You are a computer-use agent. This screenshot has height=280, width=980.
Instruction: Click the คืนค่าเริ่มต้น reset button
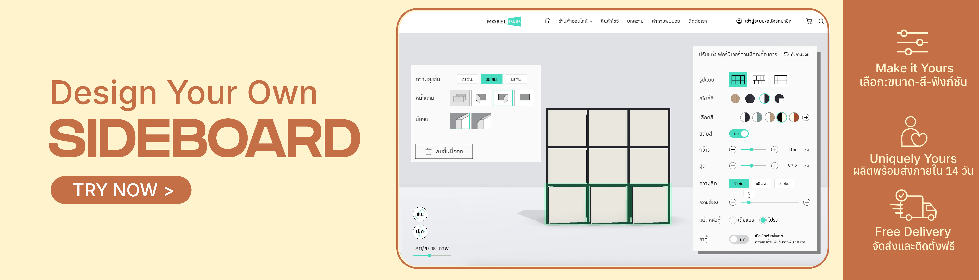(796, 54)
